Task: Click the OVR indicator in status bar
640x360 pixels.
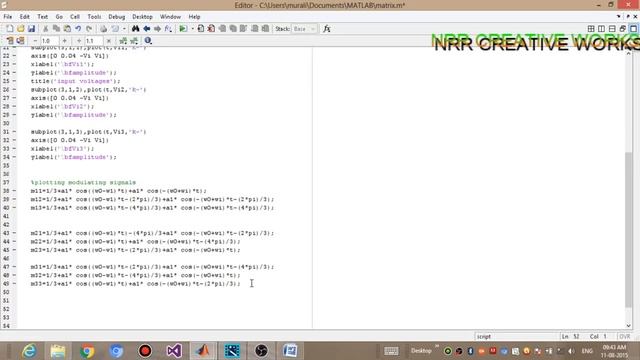Action: click(625, 337)
